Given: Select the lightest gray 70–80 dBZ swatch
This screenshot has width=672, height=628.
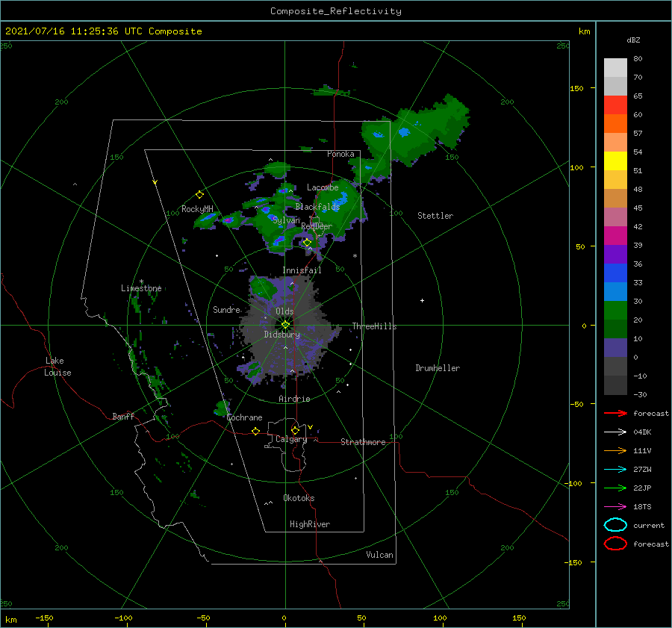Looking at the screenshot, I should [615, 68].
